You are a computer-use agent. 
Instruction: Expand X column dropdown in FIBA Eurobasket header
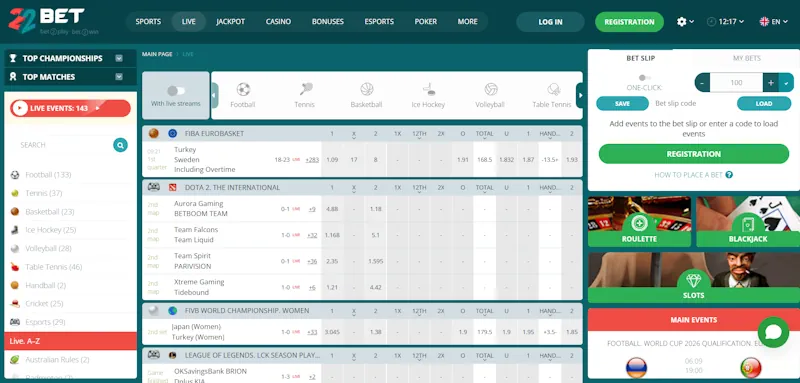point(354,138)
